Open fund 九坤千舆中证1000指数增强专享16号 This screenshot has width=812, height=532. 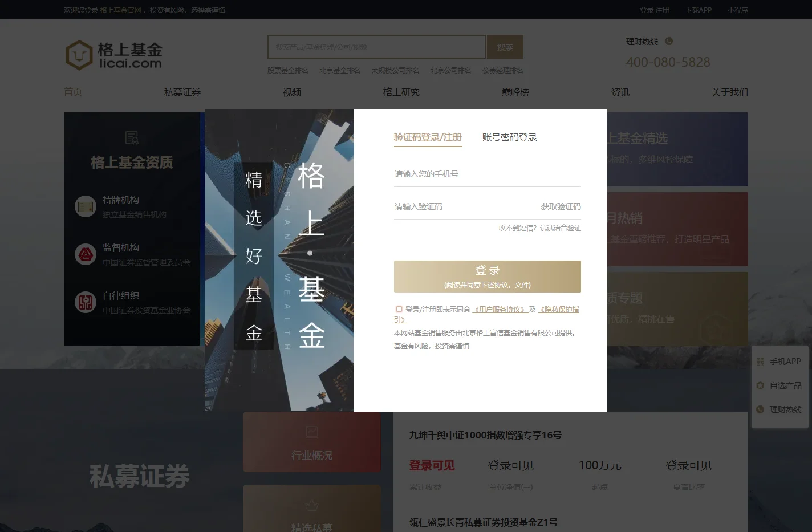click(x=485, y=435)
